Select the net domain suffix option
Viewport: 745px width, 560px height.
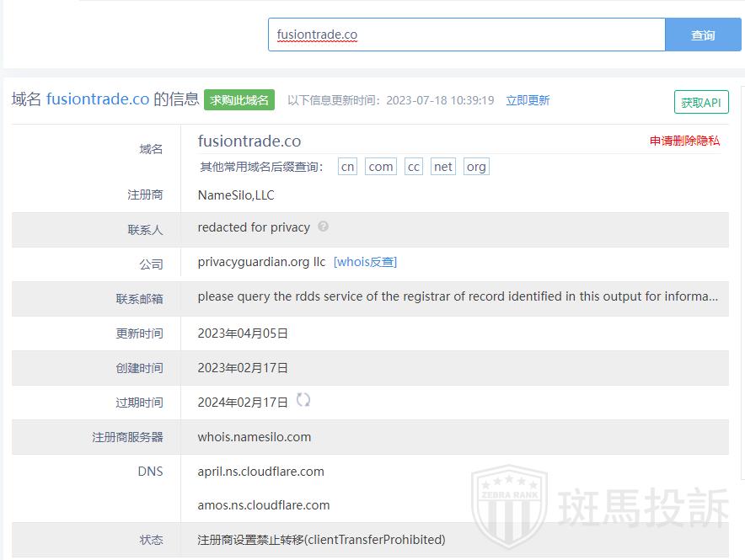tap(443, 167)
